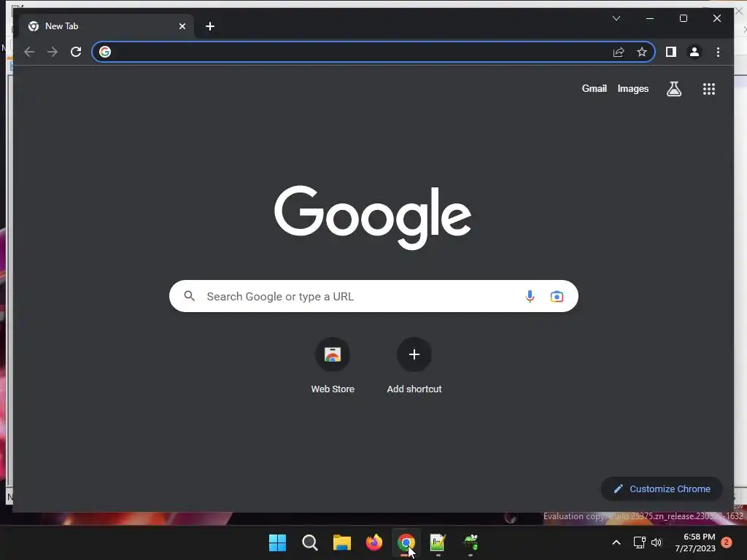This screenshot has width=747, height=560.
Task: Open the Google apps grid
Action: click(709, 88)
